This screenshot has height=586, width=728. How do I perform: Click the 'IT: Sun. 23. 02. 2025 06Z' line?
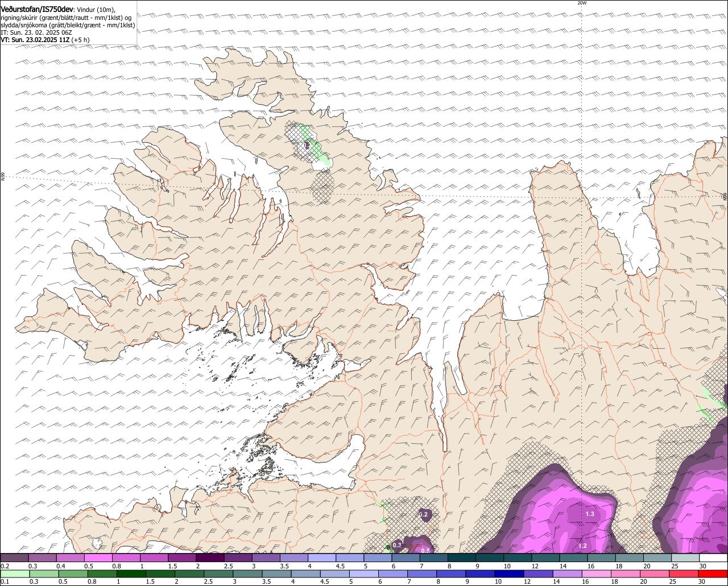(36, 32)
